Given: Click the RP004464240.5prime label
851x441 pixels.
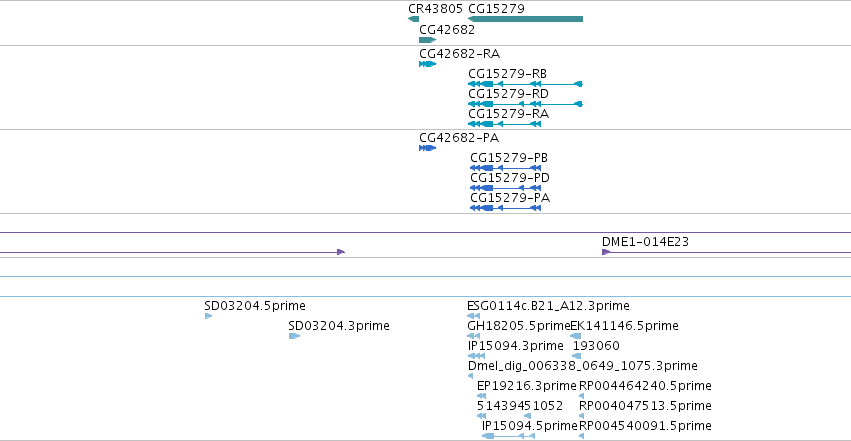Looking at the screenshot, I should (x=645, y=386).
